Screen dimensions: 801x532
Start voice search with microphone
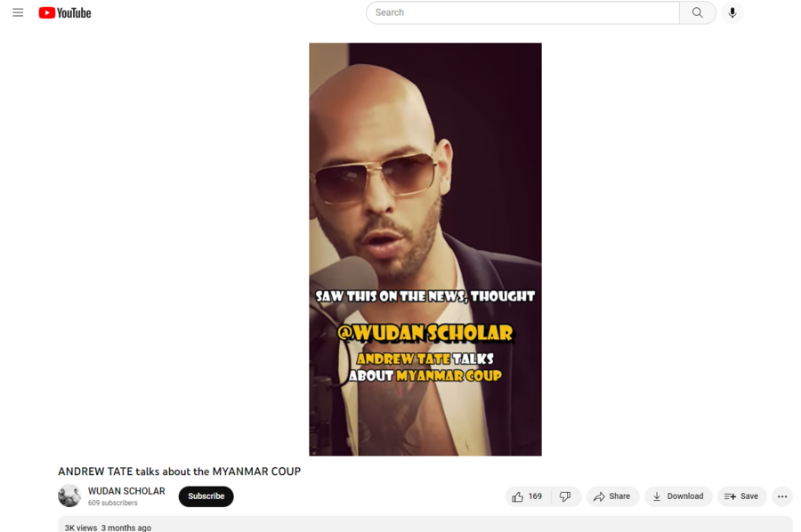point(732,12)
